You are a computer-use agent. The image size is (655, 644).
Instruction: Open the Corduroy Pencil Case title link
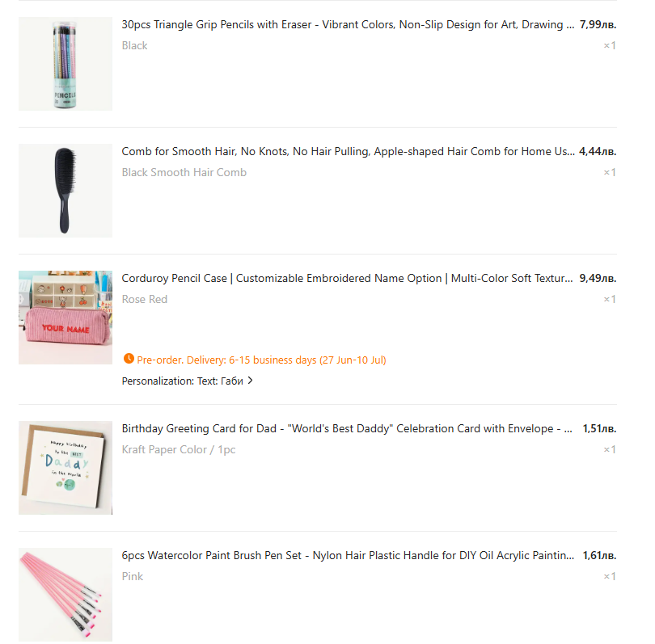tap(347, 279)
